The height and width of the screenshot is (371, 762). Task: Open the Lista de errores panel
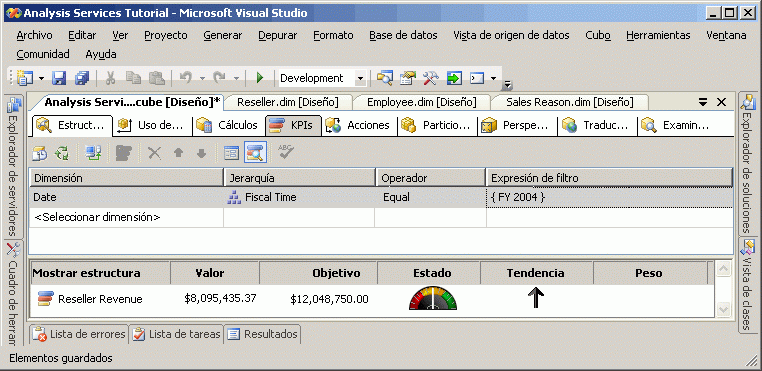coord(79,334)
